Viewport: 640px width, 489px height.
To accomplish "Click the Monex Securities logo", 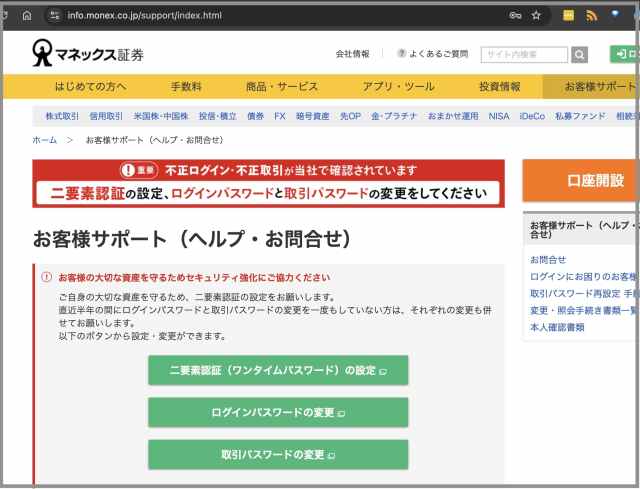I will point(88,53).
